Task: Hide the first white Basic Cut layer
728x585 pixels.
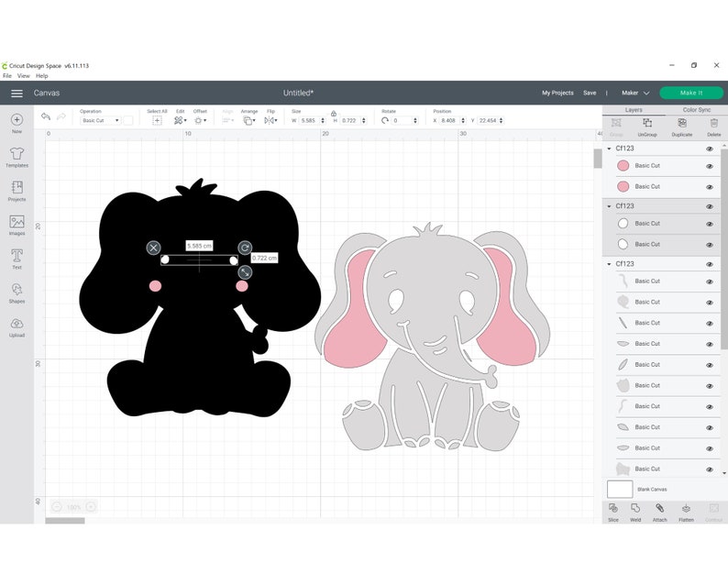Action: coord(710,225)
